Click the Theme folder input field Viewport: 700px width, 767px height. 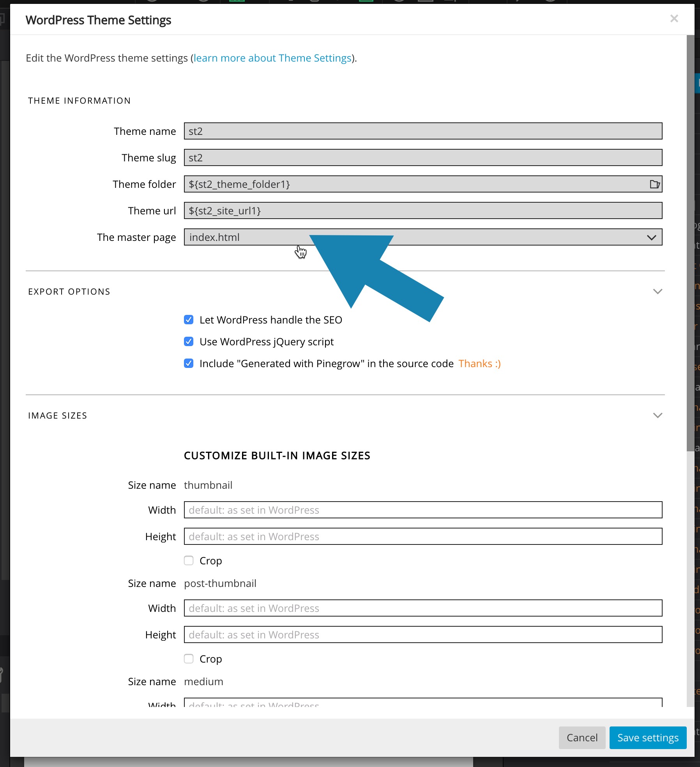click(423, 184)
